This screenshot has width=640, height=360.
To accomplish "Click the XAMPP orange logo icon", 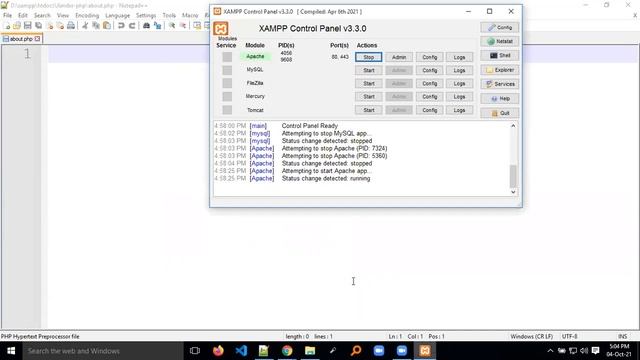I will [221, 29].
